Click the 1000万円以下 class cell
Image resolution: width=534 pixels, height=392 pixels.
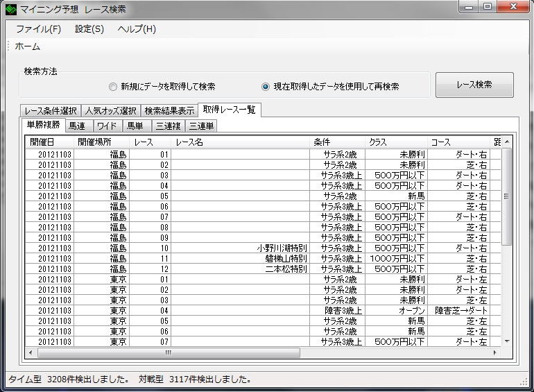pos(397,259)
